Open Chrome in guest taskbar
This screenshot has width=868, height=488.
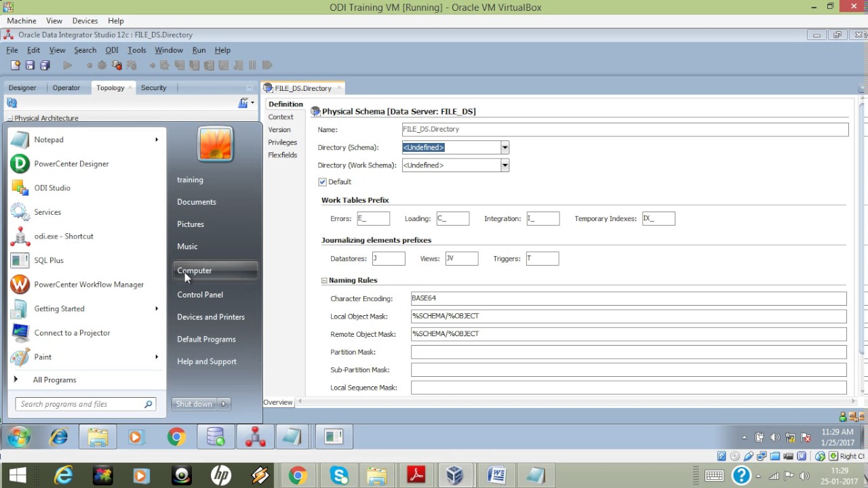[176, 437]
